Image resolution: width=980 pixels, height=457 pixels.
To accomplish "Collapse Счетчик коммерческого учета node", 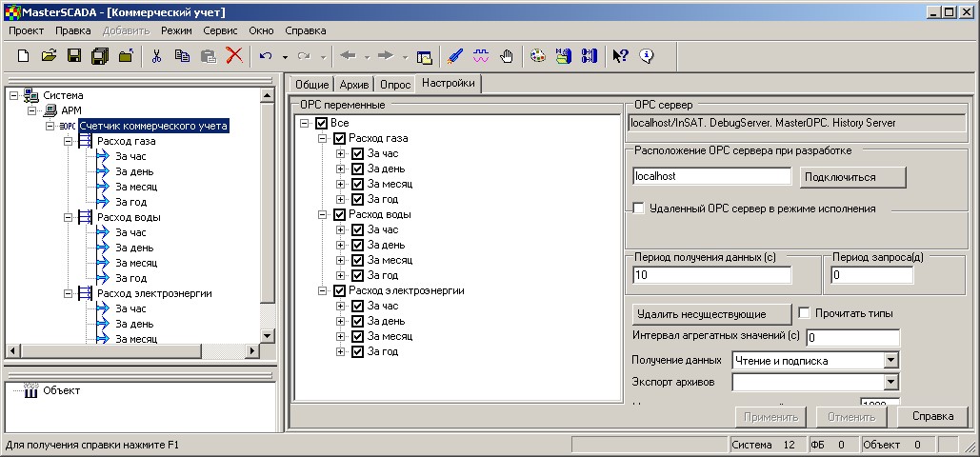I will point(50,127).
